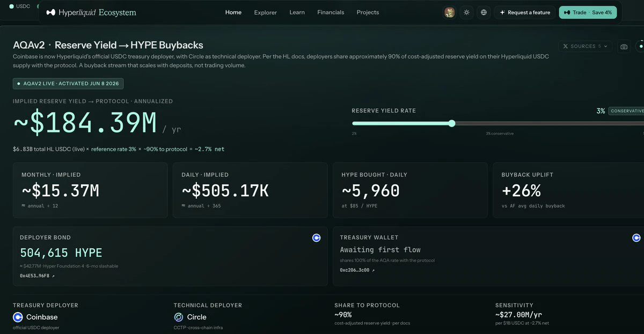Click the 3% conservative slider label
The height and width of the screenshot is (334, 644).
(500, 133)
